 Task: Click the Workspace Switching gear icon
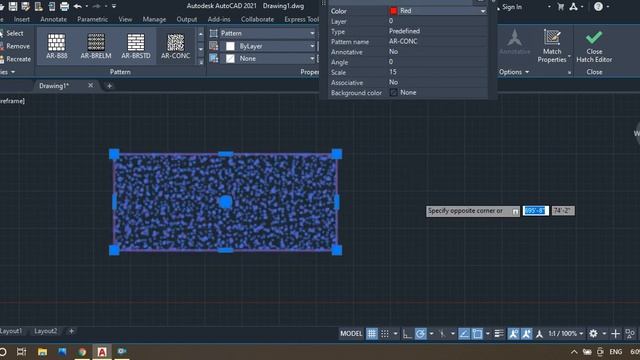click(x=593, y=334)
